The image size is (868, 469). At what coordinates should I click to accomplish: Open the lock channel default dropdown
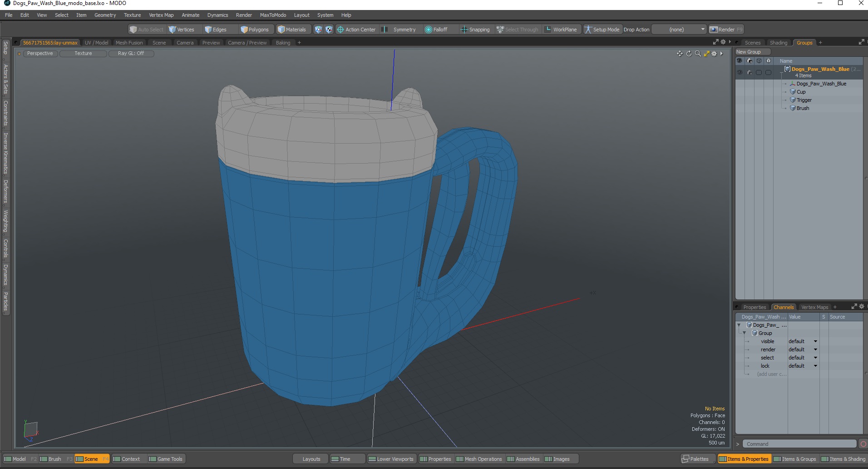coord(803,366)
